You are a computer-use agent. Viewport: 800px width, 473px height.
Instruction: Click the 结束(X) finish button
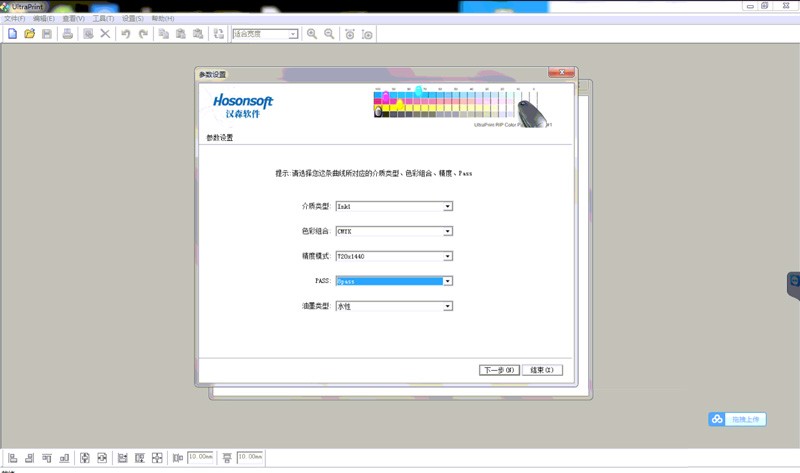click(542, 370)
